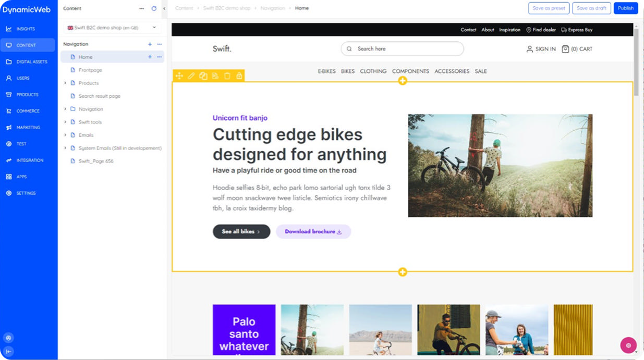Click the padlock icon on yellow toolbar
This screenshot has width=644, height=360.
(x=239, y=76)
